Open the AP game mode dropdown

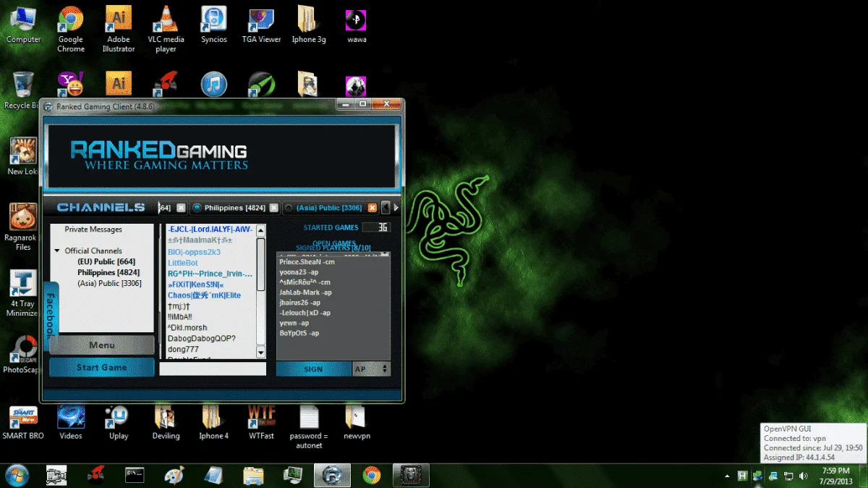[x=372, y=369]
